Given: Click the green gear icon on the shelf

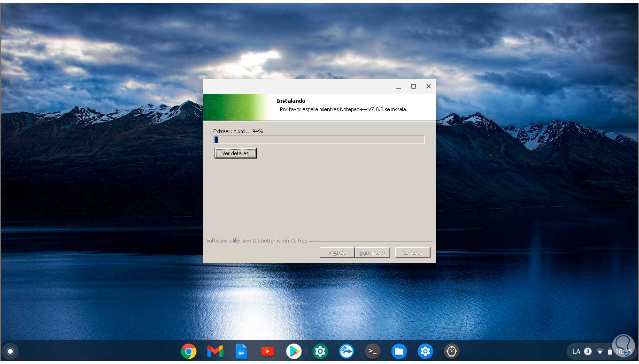Looking at the screenshot, I should click(x=320, y=351).
